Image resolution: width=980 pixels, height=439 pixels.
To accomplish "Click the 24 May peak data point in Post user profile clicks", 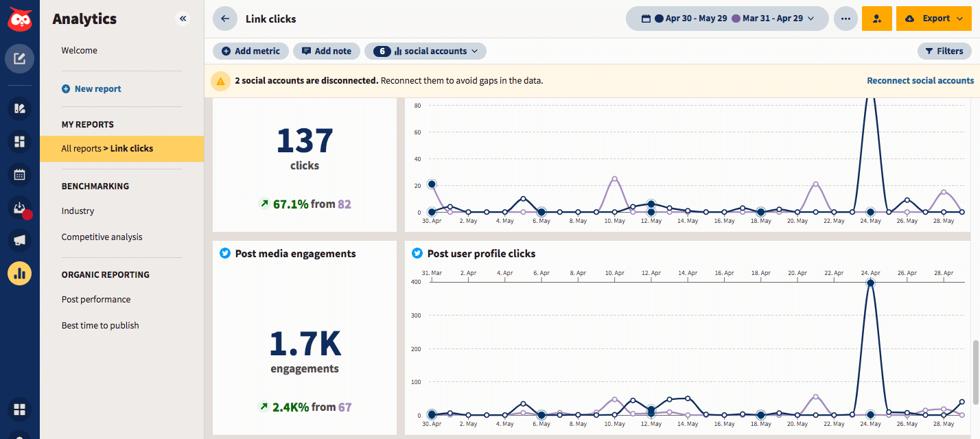I will point(870,283).
